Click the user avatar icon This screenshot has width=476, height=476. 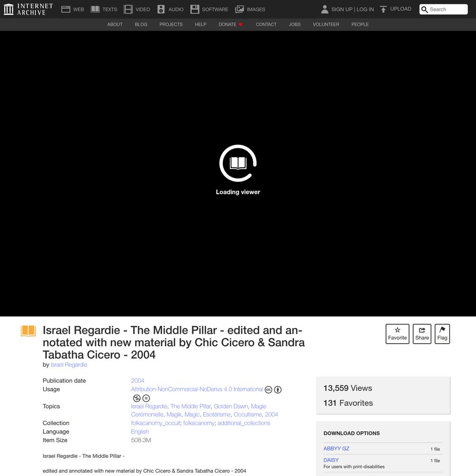pos(325,10)
